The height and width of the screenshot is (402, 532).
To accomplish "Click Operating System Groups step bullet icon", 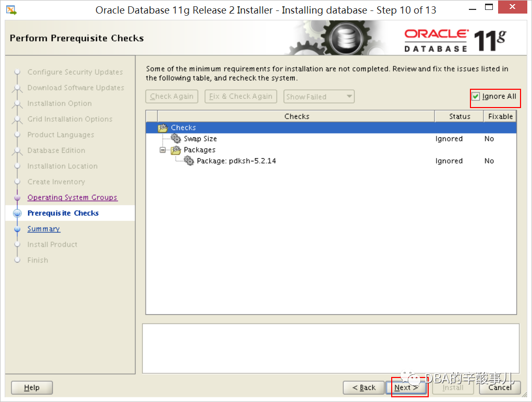I will (x=17, y=197).
